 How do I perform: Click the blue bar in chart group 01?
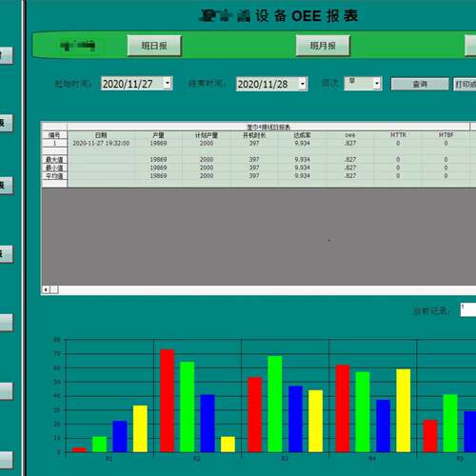[120, 436]
